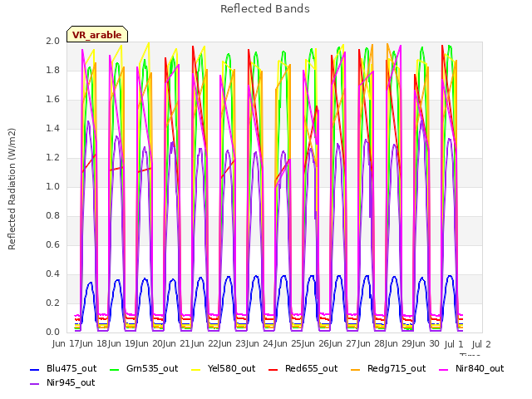The width and height of the screenshot is (532, 399).
Task: Click the blue Blu475_out legend color marker
Action: (x=35, y=369)
